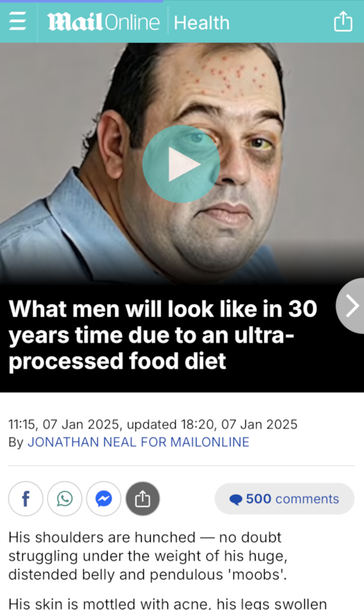The image size is (364, 610).
Task: Tap the grey share button below the byline
Action: pyautogui.click(x=142, y=498)
